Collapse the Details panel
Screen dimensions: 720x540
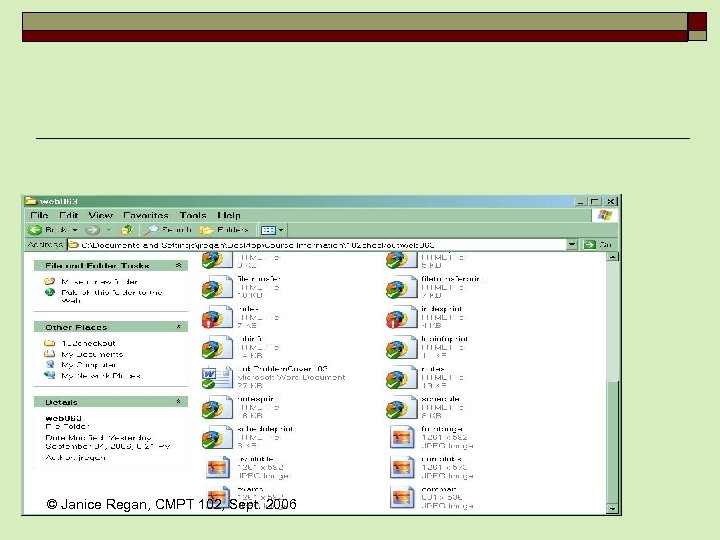[179, 402]
